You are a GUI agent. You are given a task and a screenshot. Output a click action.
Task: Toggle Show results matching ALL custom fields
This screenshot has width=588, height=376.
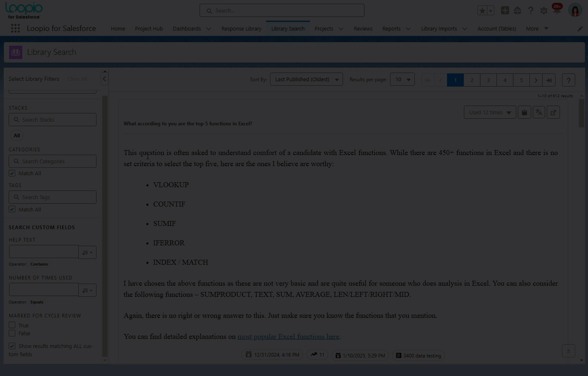(12, 346)
